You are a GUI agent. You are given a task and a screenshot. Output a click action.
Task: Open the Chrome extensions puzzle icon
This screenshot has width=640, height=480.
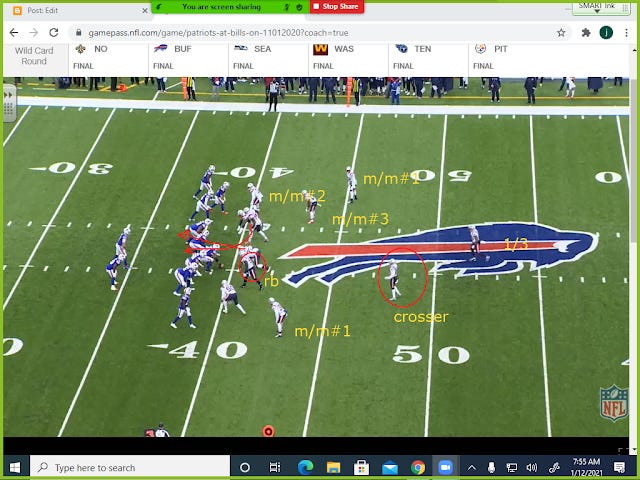586,33
